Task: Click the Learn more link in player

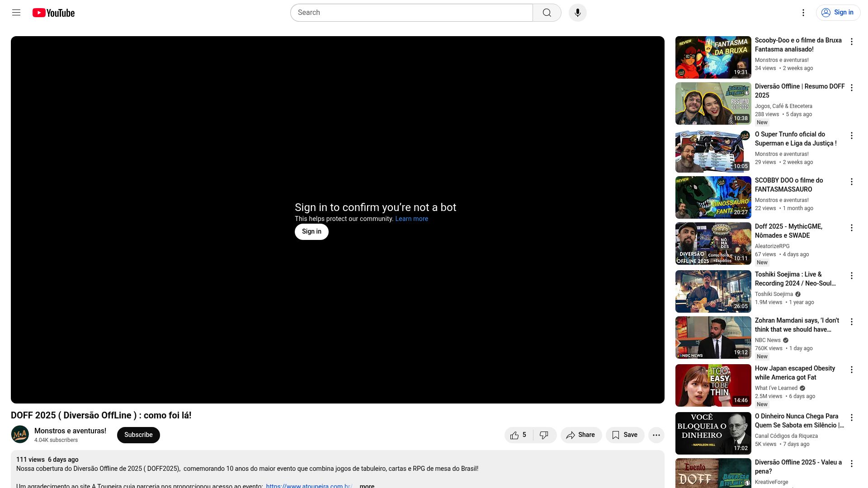Action: coord(411,219)
